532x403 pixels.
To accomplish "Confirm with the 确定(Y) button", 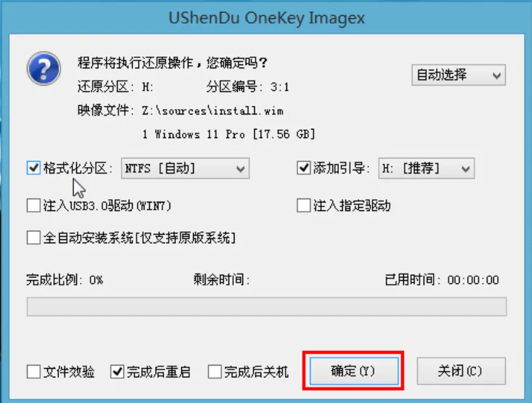I will 354,371.
